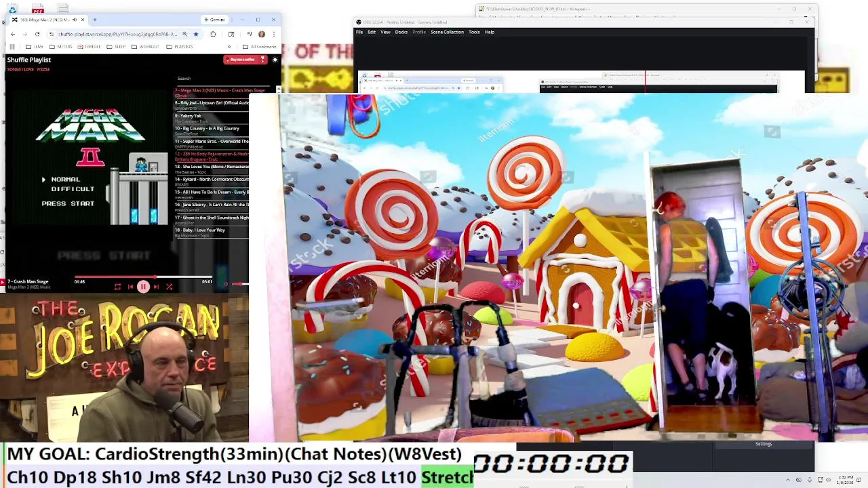
Task: Click the OBS Settings button
Action: (764, 444)
